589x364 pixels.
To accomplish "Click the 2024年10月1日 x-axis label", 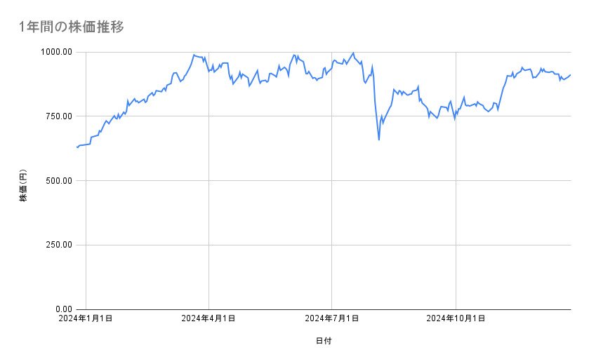I will 456,319.
